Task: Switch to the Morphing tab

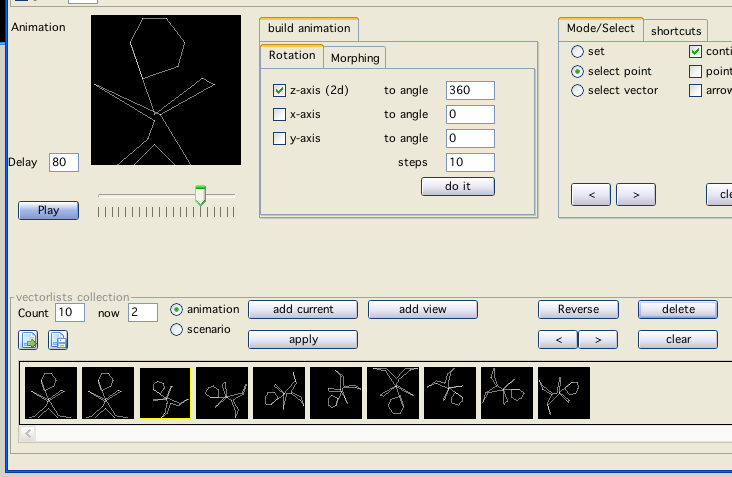Action: 355,58
